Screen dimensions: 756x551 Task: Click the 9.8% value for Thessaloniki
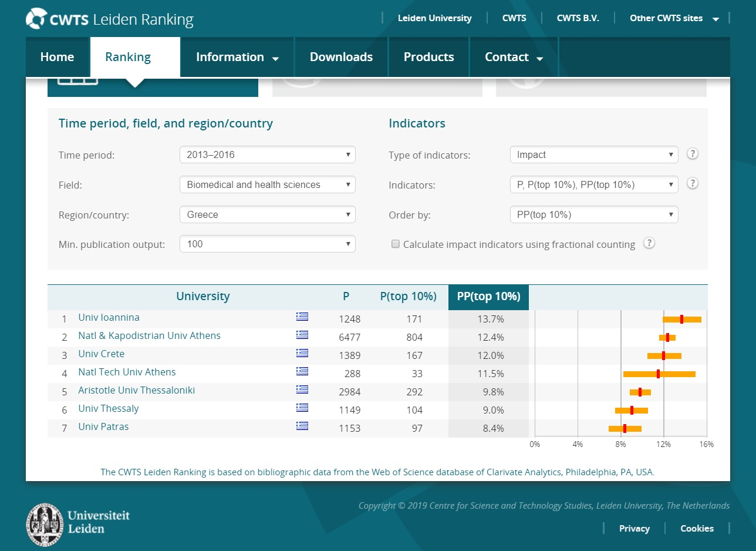click(493, 392)
